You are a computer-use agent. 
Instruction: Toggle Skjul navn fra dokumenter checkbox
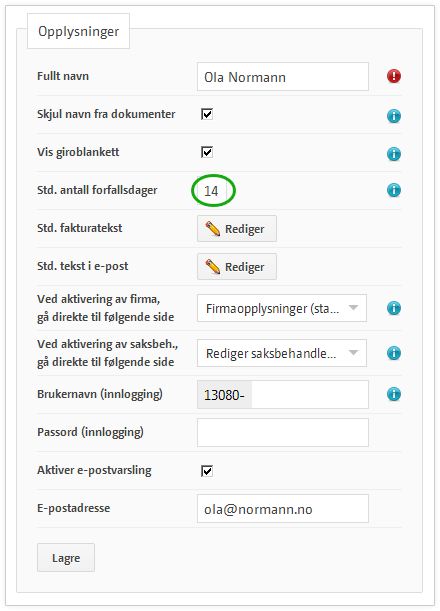207,114
